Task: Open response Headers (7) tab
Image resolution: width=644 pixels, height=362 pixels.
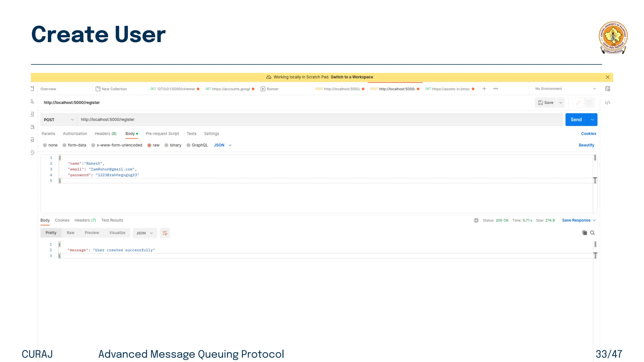Action: point(85,220)
